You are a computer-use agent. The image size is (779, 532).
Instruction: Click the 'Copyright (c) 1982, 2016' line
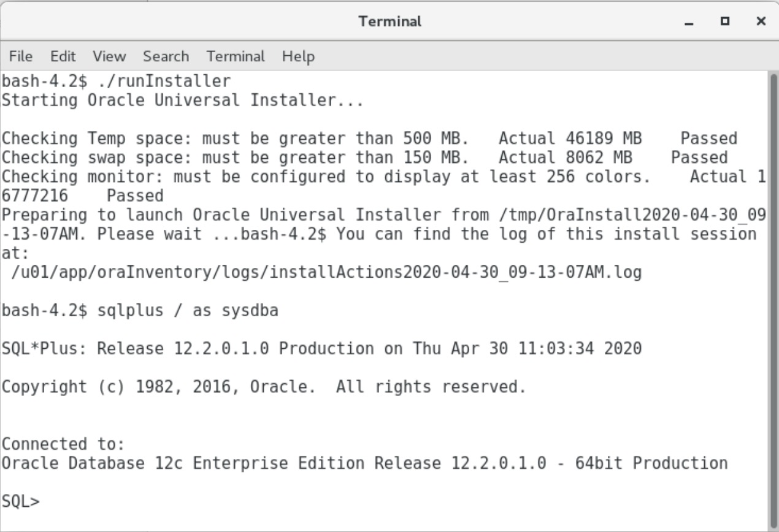(264, 387)
